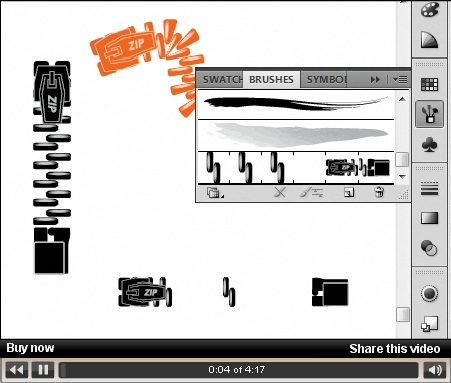Viewport: 451px width, 383px height.
Task: Switch to the Symbols tab
Action: coord(327,80)
